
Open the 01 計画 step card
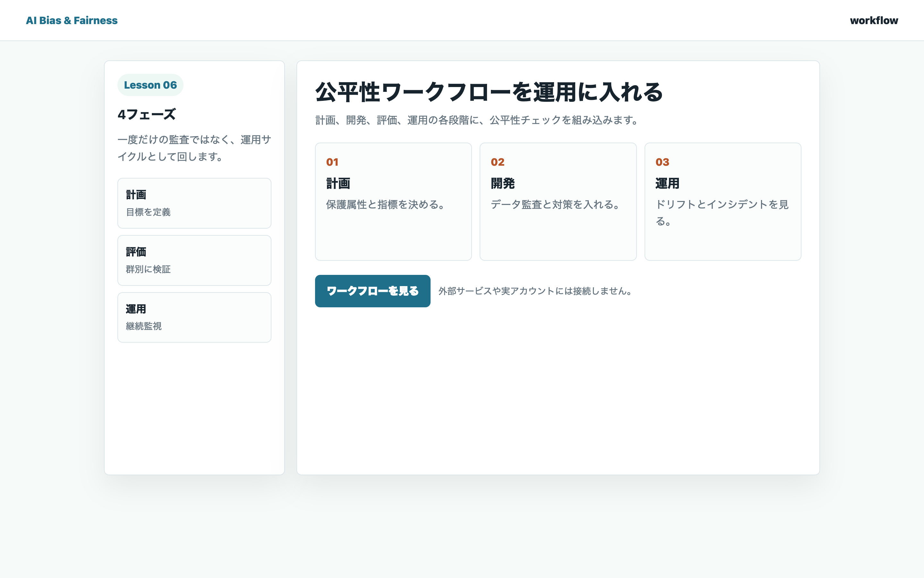coord(393,201)
